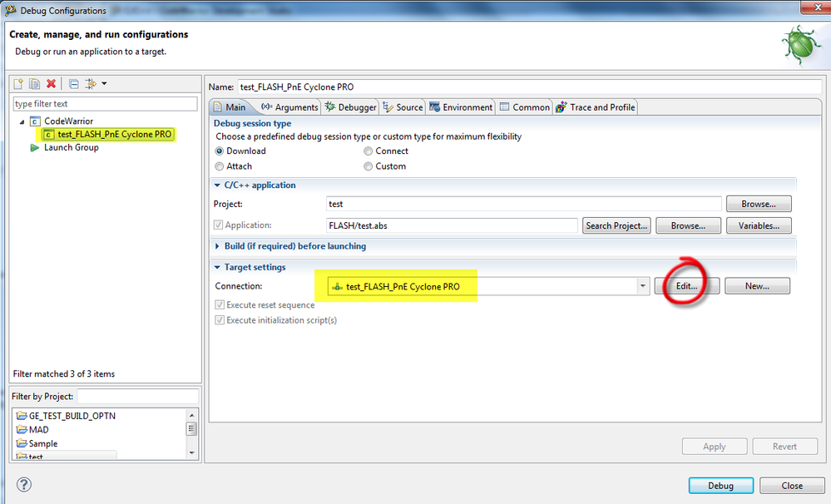Image resolution: width=831 pixels, height=504 pixels.
Task: Click the GE_TEST_BUILD_OPTN folder icon
Action: pyautogui.click(x=21, y=416)
